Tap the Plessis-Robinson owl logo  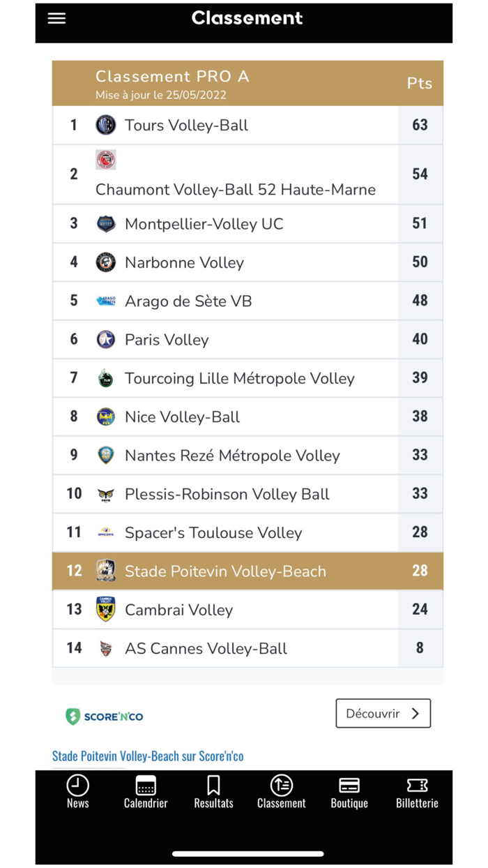(105, 493)
